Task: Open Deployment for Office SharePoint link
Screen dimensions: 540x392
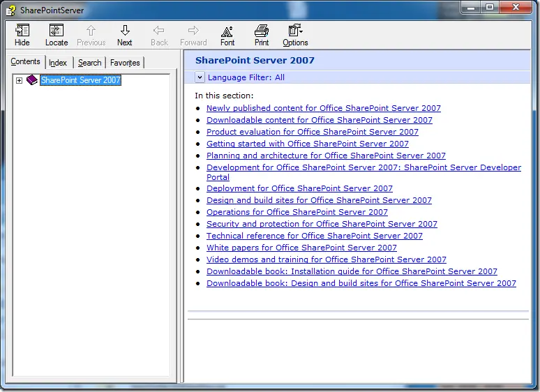Action: point(299,188)
